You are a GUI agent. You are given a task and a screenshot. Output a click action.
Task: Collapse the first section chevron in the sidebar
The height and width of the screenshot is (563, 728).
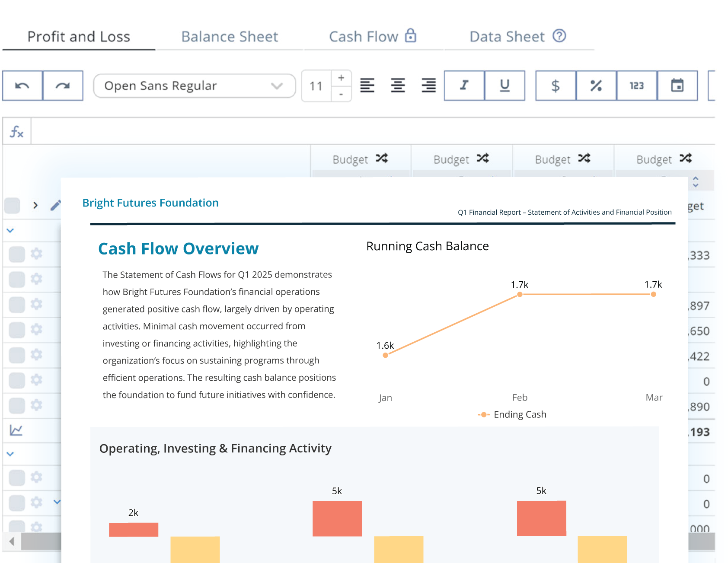[x=10, y=230]
